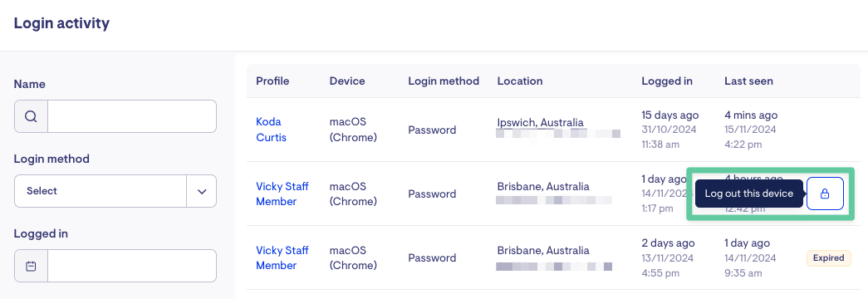Select the Ipswich, Australia location text
Screen dimensions: 868x299
click(x=540, y=122)
